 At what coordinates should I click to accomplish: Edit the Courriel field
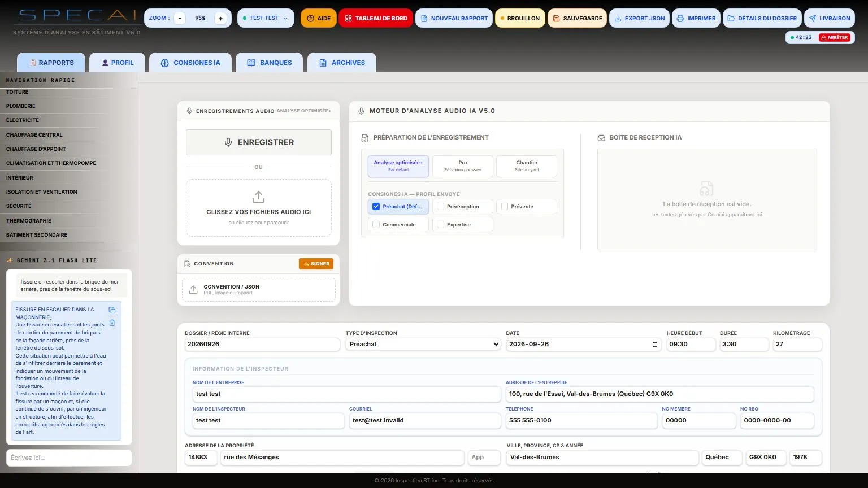click(425, 421)
